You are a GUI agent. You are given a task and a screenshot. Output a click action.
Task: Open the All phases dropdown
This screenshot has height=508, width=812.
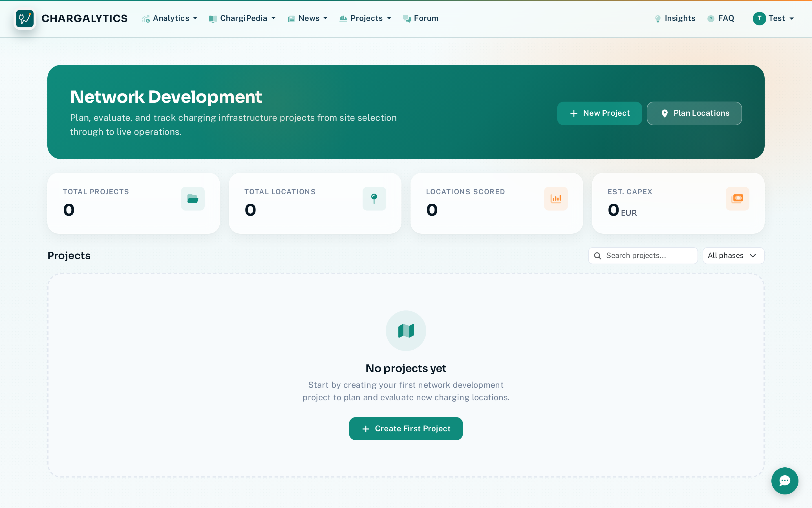734,256
